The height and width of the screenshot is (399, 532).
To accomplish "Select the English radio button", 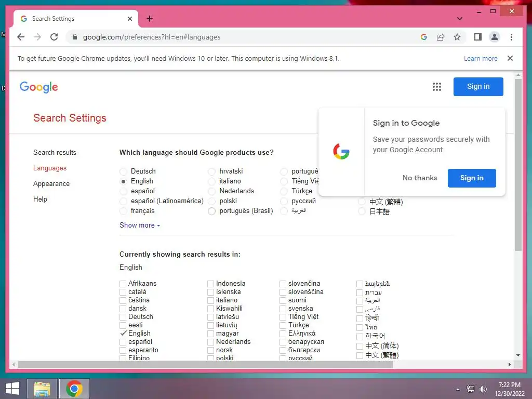I will [x=124, y=181].
